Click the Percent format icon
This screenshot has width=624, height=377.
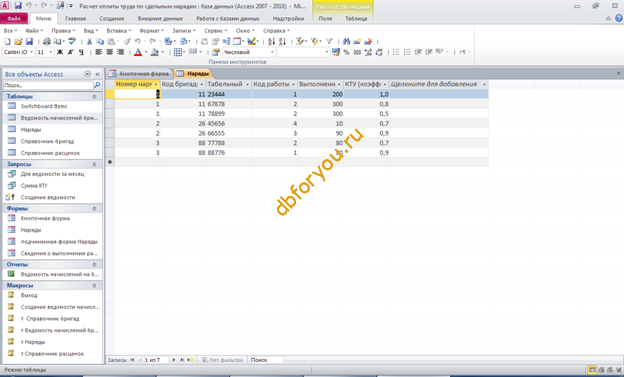[x=346, y=52]
